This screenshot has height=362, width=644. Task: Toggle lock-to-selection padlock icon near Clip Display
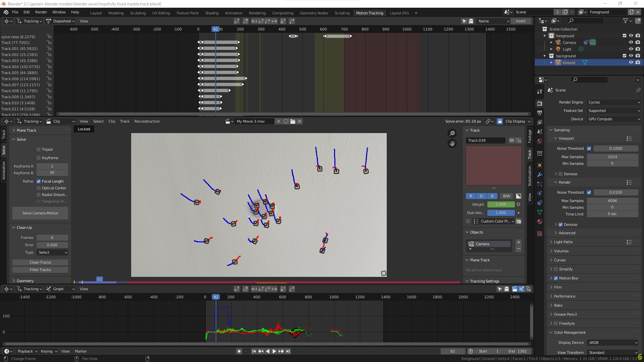coord(500,121)
